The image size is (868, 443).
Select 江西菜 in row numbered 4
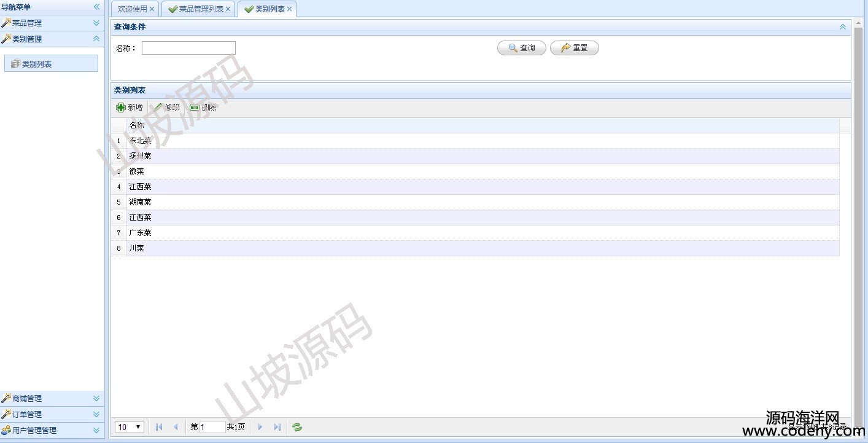(475, 187)
